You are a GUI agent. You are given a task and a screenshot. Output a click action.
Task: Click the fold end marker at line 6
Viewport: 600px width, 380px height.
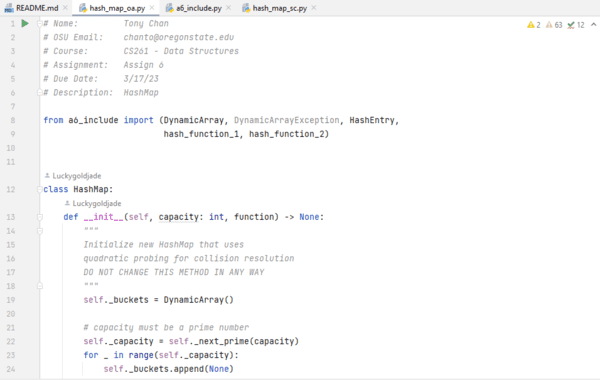[39, 93]
